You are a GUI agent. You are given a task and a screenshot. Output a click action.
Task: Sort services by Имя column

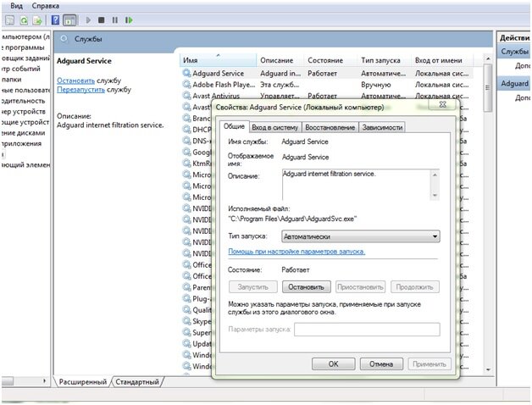click(x=218, y=60)
